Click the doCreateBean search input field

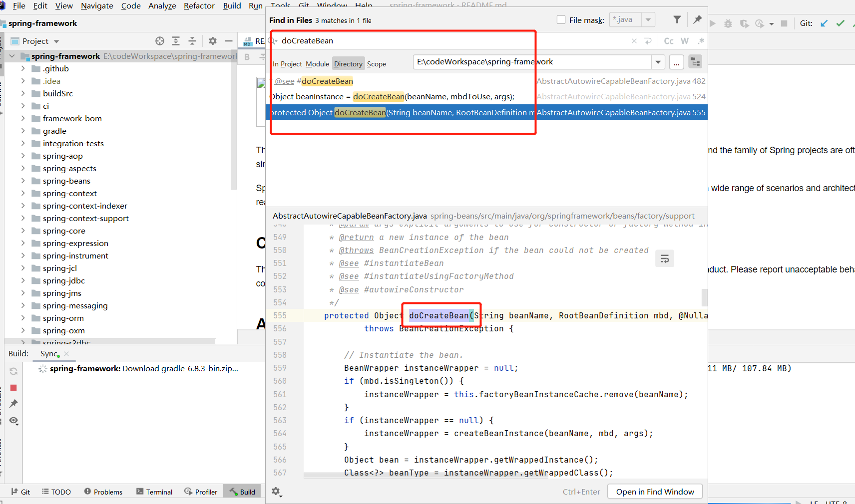pyautogui.click(x=449, y=41)
